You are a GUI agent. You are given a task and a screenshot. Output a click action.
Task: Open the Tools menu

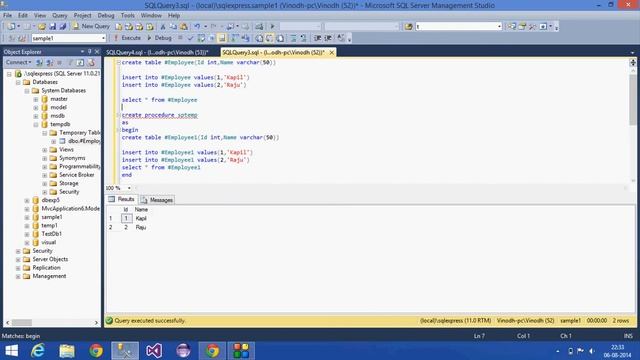point(127,16)
